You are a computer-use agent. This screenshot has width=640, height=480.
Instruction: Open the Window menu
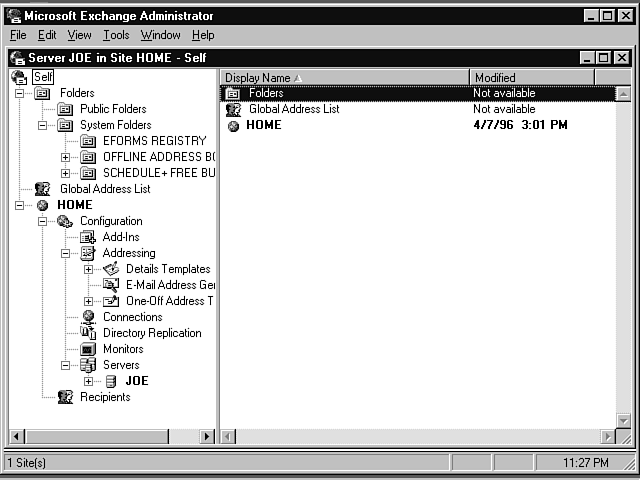pyautogui.click(x=160, y=35)
